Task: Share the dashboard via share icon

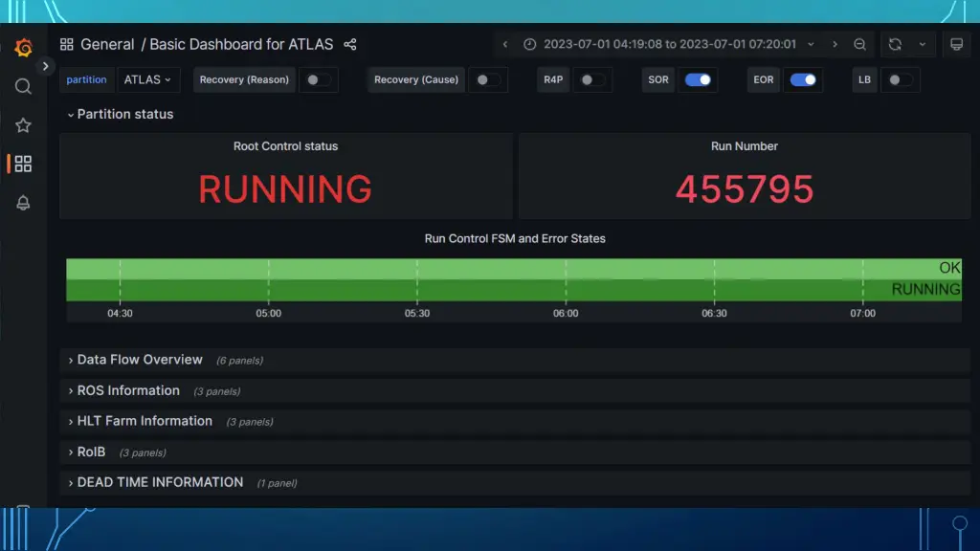Action: click(x=350, y=44)
